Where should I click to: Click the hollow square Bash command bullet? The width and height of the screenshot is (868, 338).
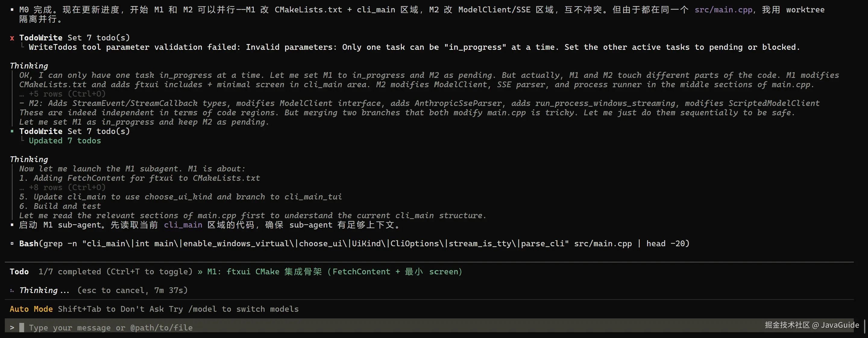coord(12,244)
